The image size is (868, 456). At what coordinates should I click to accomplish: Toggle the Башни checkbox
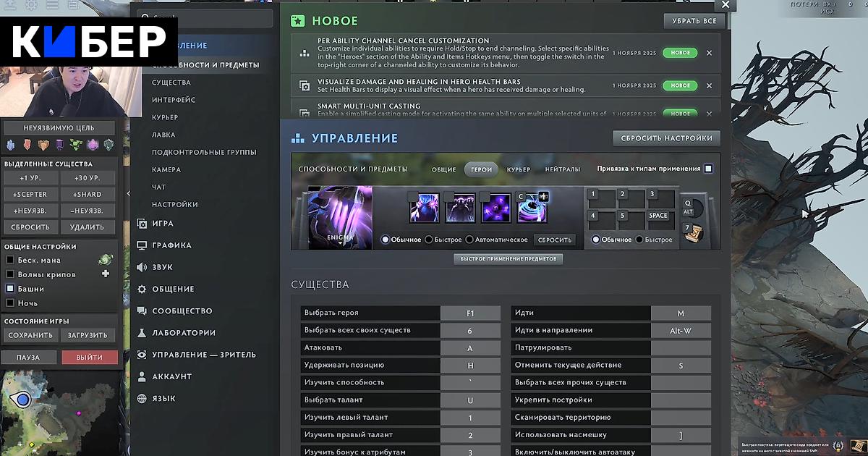coord(10,289)
